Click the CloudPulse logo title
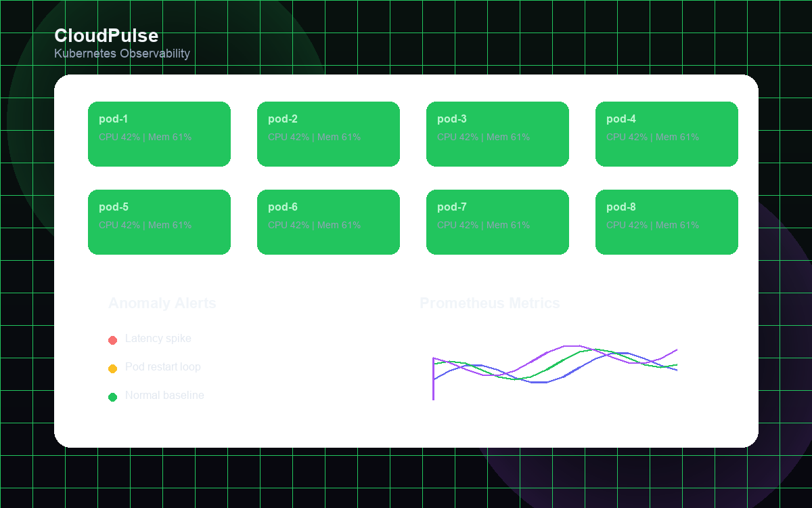The height and width of the screenshot is (508, 812). [x=106, y=36]
